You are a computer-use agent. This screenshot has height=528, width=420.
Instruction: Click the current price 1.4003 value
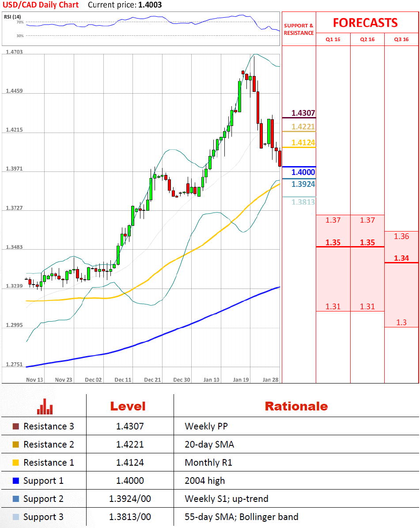[150, 5]
